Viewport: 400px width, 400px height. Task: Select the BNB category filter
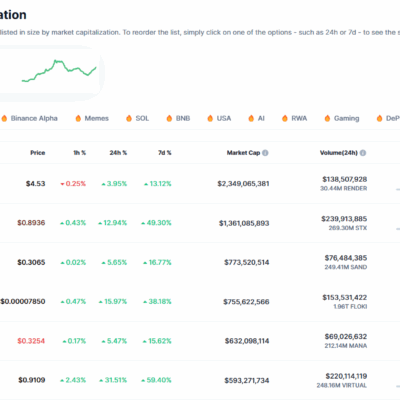pyautogui.click(x=178, y=118)
